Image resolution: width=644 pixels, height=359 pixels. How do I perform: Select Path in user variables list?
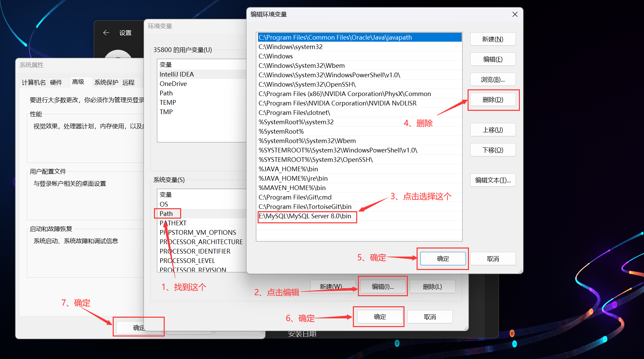[x=202, y=93]
